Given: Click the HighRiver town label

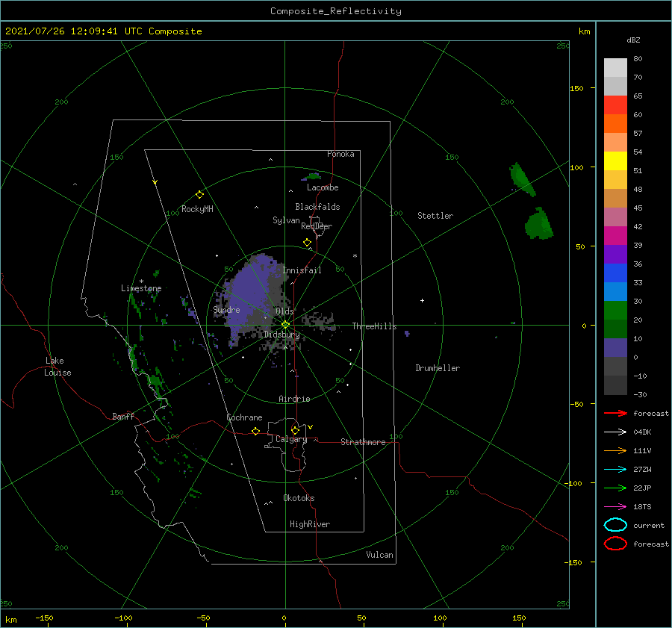Looking at the screenshot, I should pyautogui.click(x=310, y=524).
